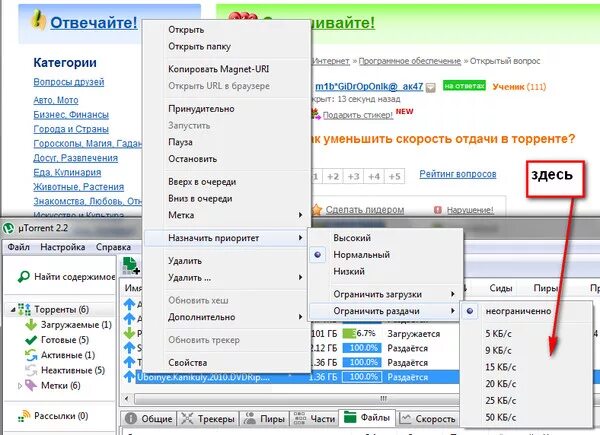Click the grey Неактивные arrows icon
The height and width of the screenshot is (435, 600).
[x=31, y=370]
